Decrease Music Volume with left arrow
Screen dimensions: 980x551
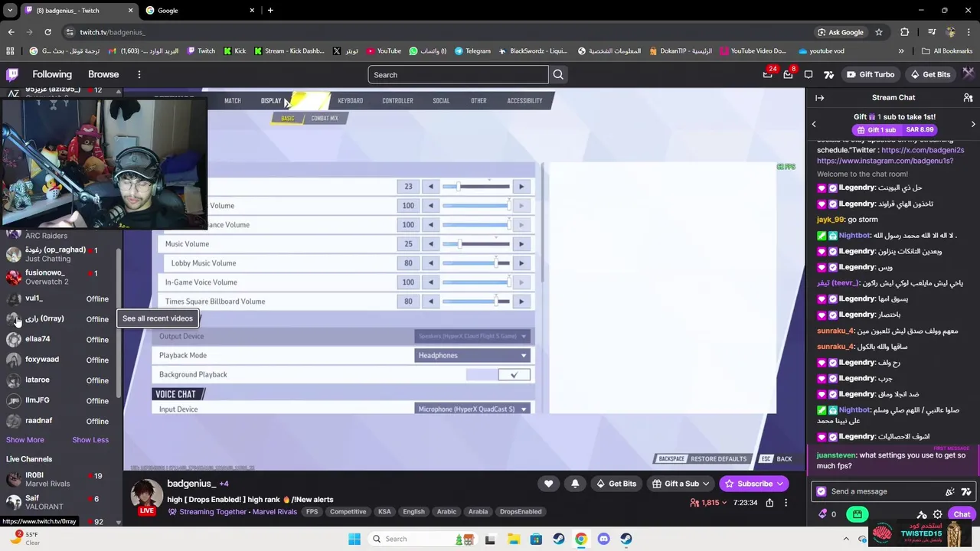pyautogui.click(x=430, y=244)
